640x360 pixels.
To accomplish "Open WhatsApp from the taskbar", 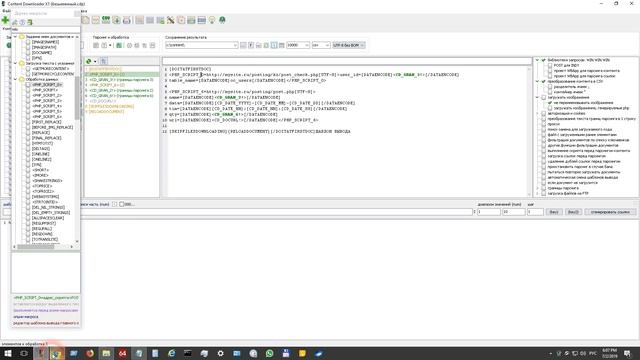I will 269,353.
